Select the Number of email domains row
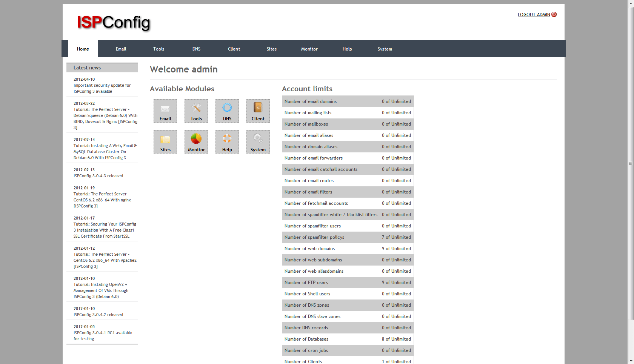Image resolution: width=634 pixels, height=364 pixels. [x=348, y=101]
